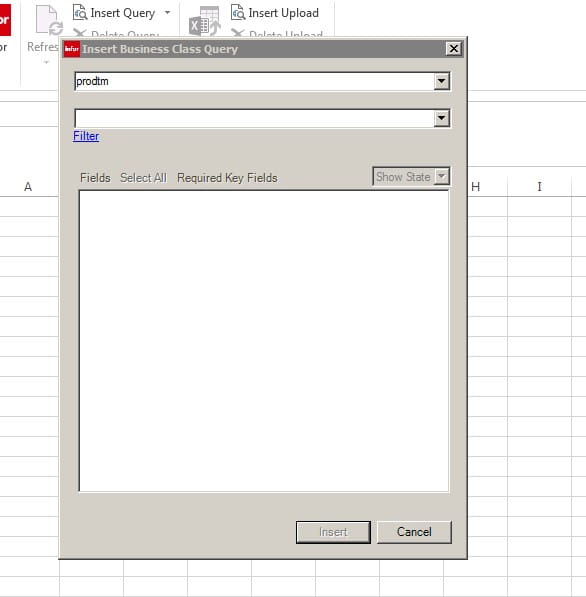Click Select All above fields list
586x597 pixels.
[x=143, y=178]
